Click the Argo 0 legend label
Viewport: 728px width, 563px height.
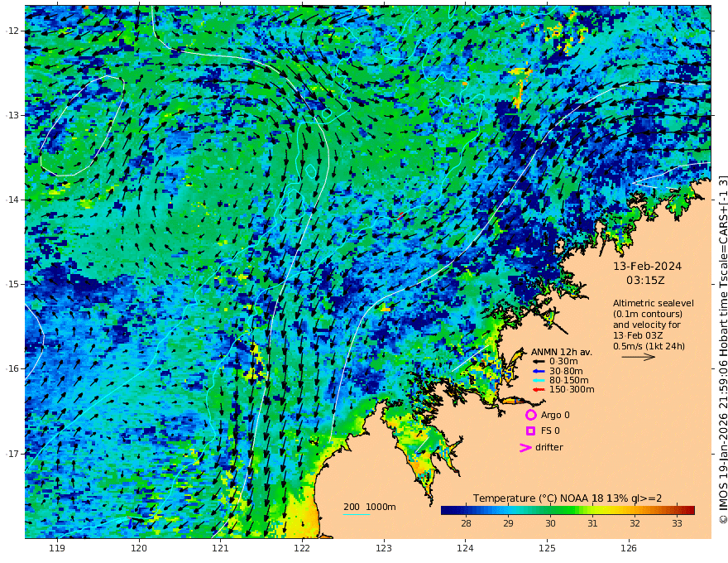(x=555, y=415)
